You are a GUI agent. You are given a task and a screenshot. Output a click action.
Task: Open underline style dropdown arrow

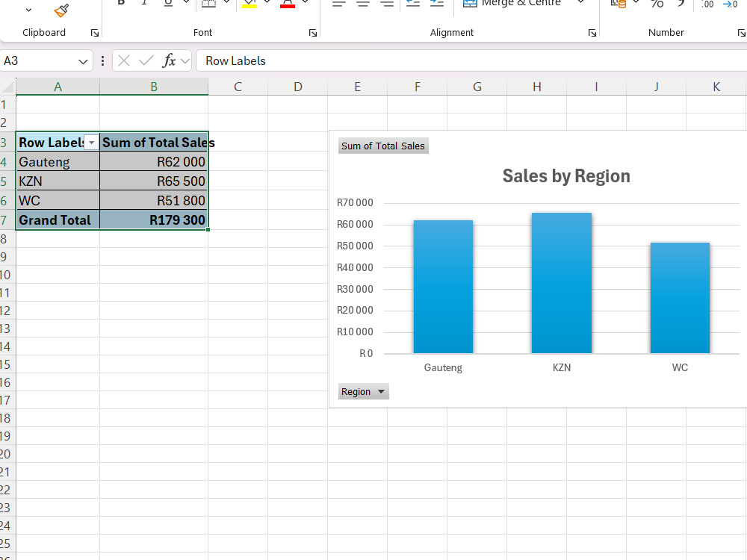186,2
